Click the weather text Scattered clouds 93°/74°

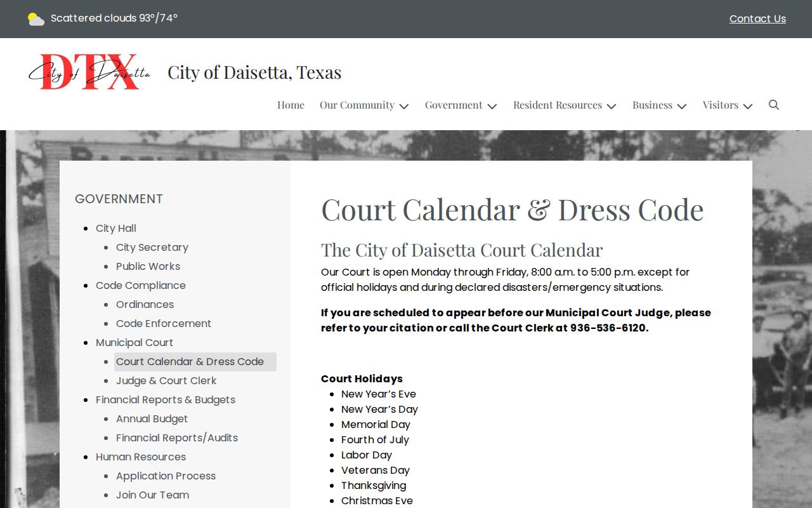(114, 18)
